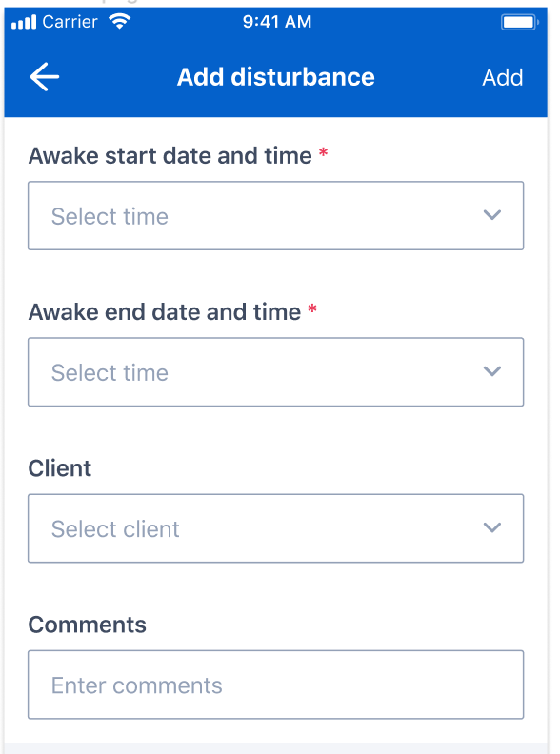
Task: Tap the red asterisk beside Awake start label
Action: coord(323,153)
